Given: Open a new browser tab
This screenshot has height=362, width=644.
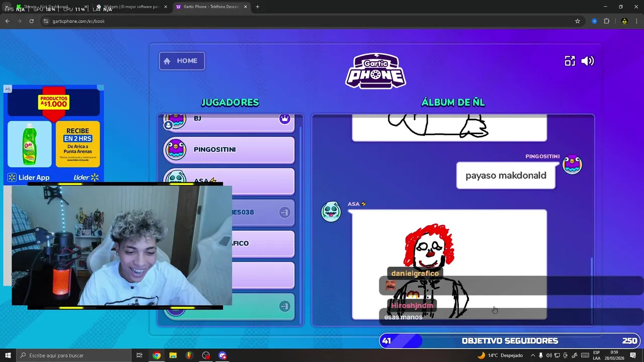Looking at the screenshot, I should pyautogui.click(x=258, y=7).
